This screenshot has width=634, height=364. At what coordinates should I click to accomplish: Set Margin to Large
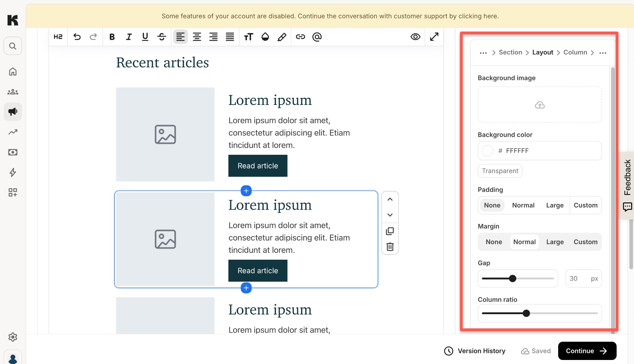pos(555,242)
